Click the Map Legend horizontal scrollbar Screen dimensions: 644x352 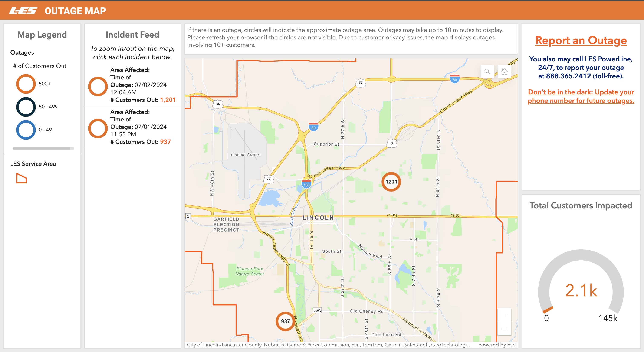(x=42, y=148)
